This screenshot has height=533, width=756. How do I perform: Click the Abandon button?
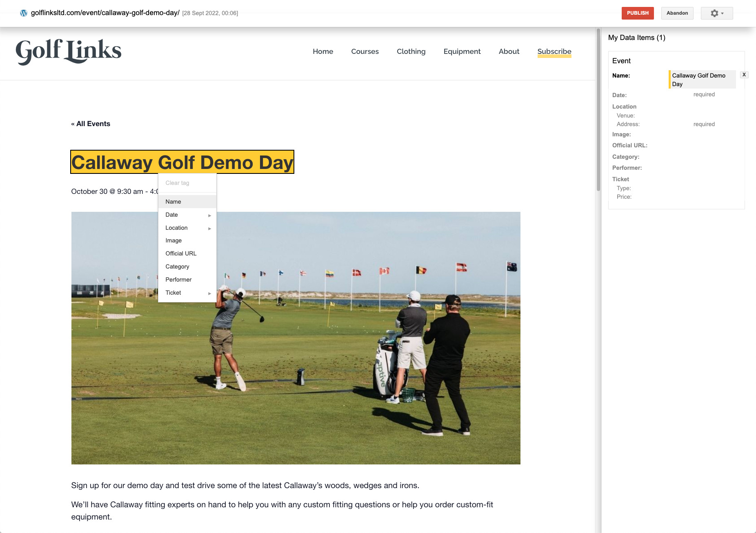pos(677,13)
